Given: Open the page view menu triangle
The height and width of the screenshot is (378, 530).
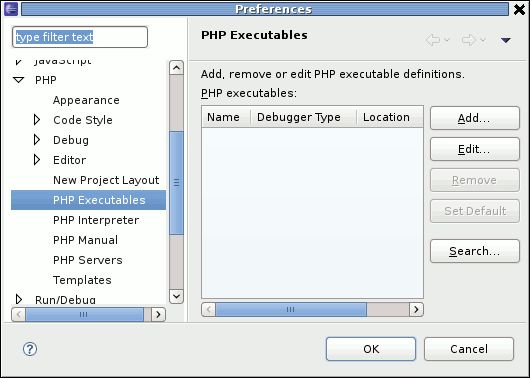Looking at the screenshot, I should [505, 41].
